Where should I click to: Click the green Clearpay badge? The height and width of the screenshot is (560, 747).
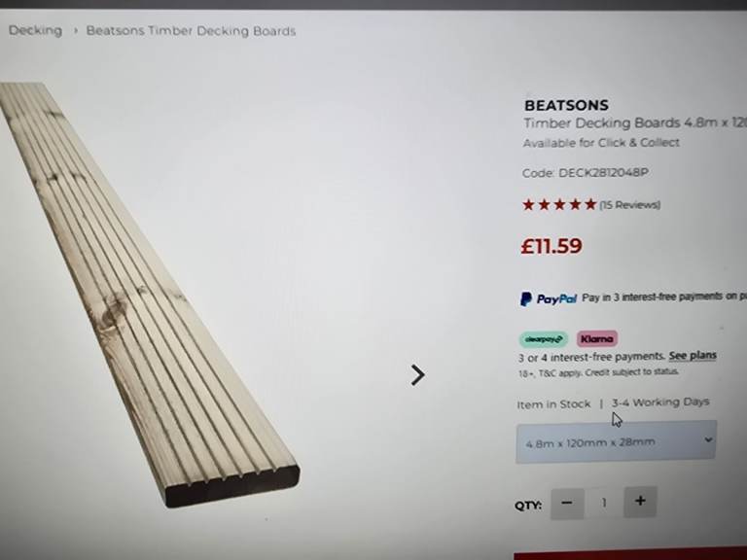coord(543,339)
